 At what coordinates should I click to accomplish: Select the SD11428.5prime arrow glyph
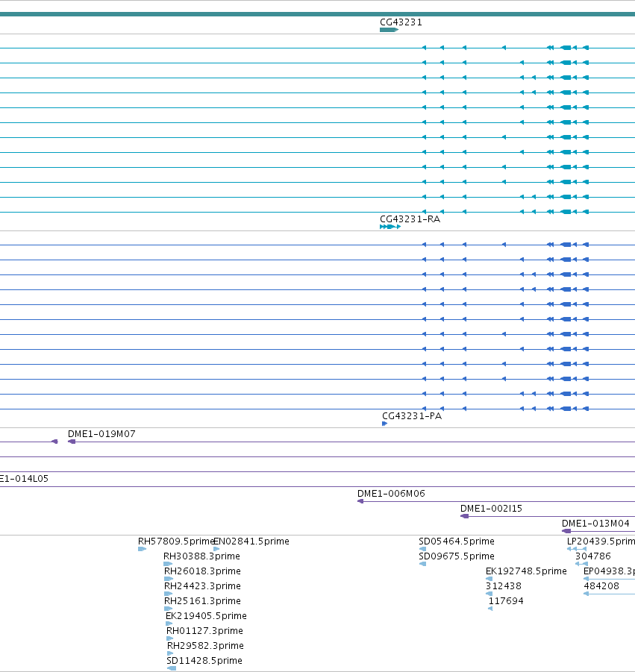172,668
